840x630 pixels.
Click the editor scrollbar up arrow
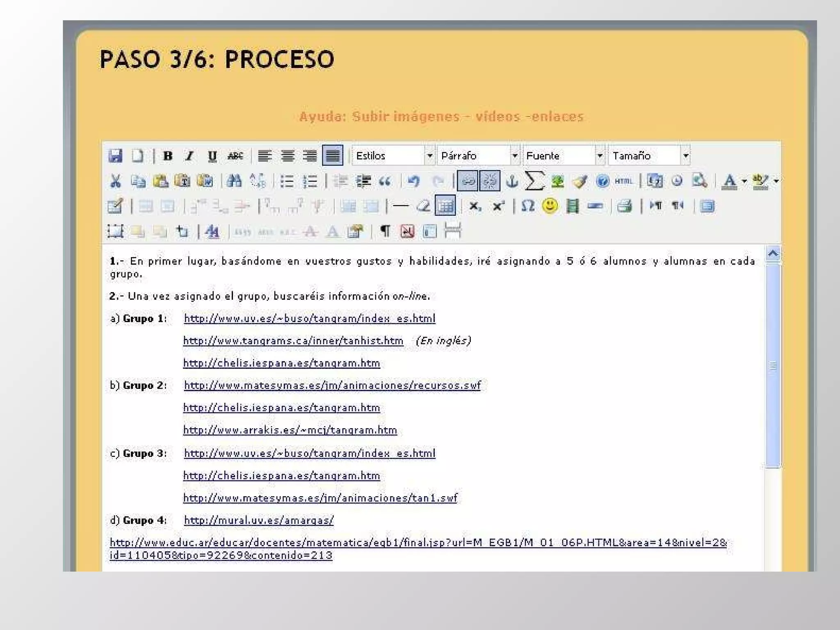773,253
